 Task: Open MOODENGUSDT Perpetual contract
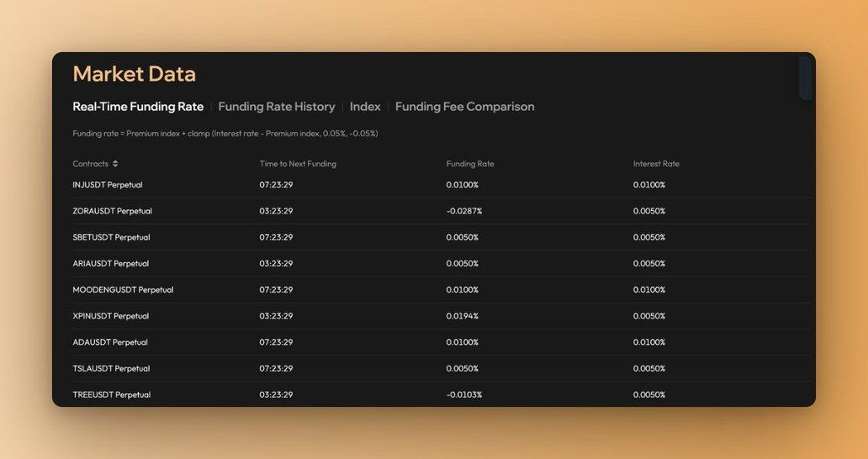123,290
